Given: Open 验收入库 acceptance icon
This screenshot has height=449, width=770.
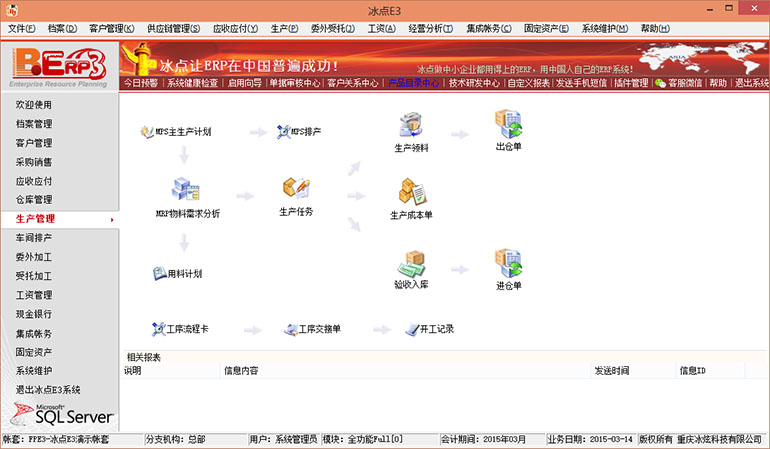Looking at the screenshot, I should point(411,264).
